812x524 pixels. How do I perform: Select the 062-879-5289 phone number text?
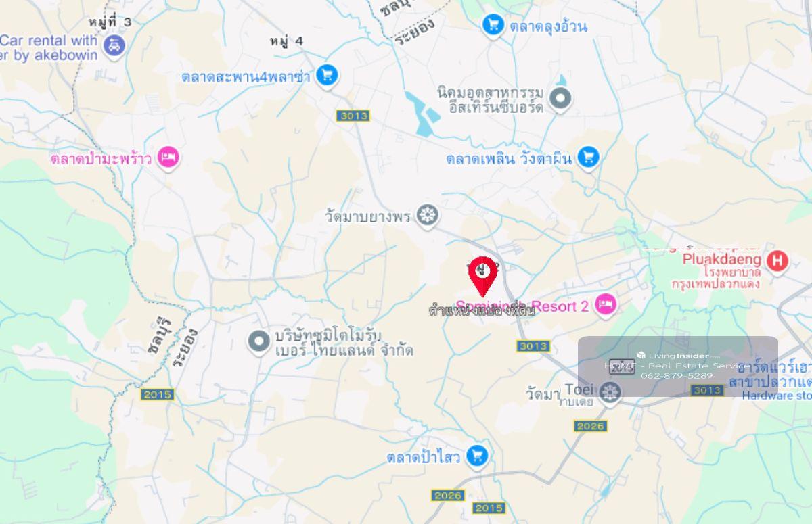677,375
